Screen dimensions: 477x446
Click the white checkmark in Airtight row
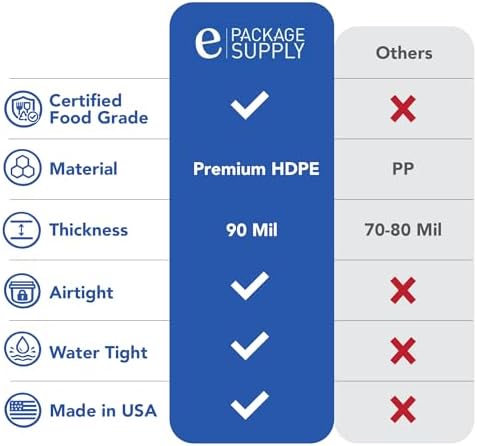point(250,286)
